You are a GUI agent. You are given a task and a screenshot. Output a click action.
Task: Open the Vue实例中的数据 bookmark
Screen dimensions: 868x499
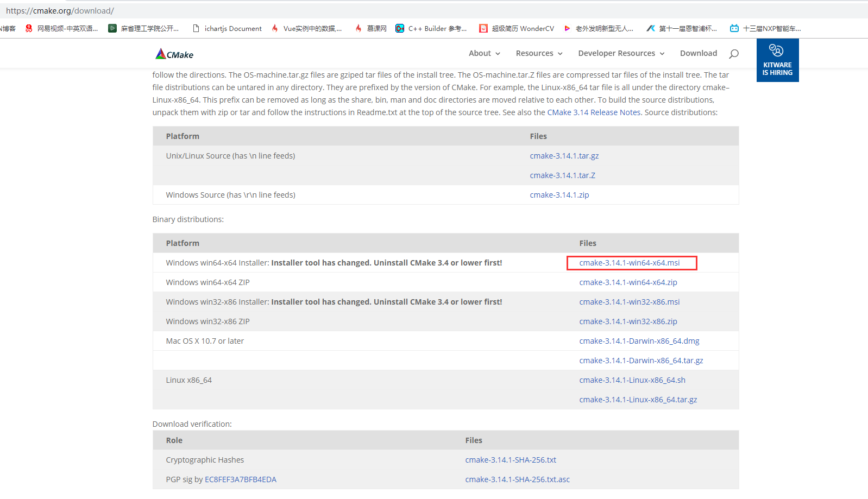point(306,28)
